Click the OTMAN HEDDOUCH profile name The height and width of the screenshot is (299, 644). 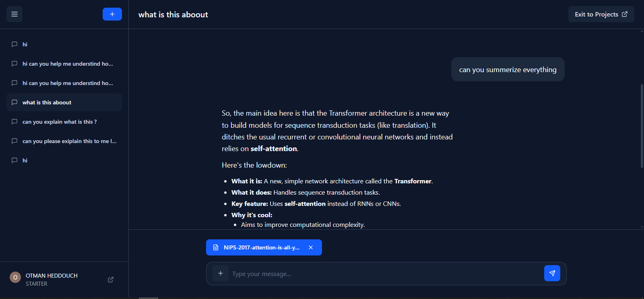tap(52, 276)
